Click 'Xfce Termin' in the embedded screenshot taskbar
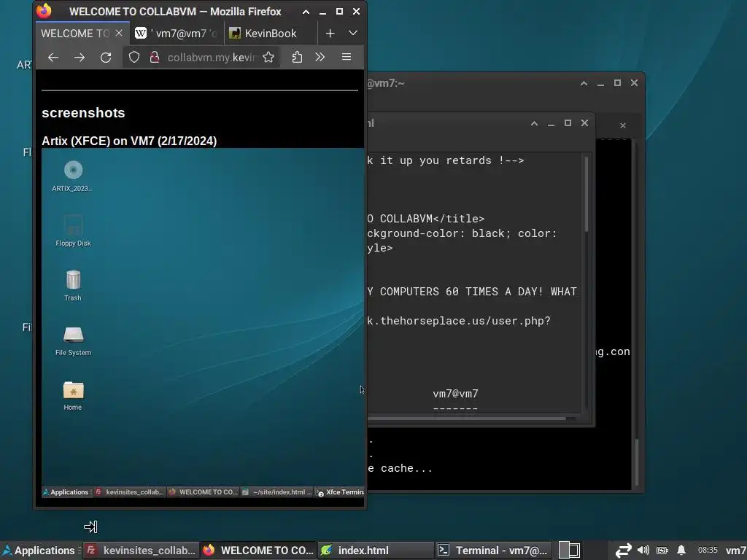 tap(340, 492)
